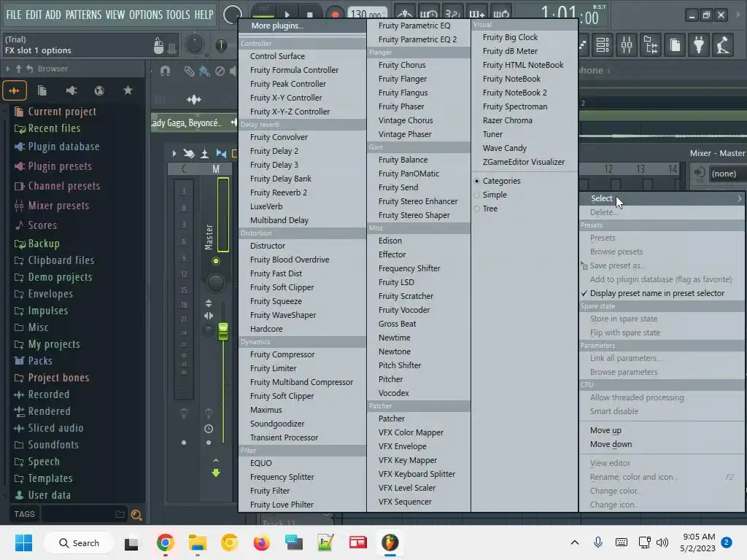Viewport: 747px width, 560px height.
Task: Open File Explorer from the taskbar
Action: 197,542
